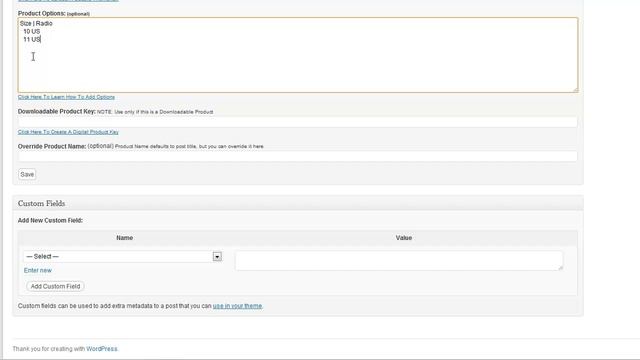Click the '11 US' option line

[x=32, y=40]
